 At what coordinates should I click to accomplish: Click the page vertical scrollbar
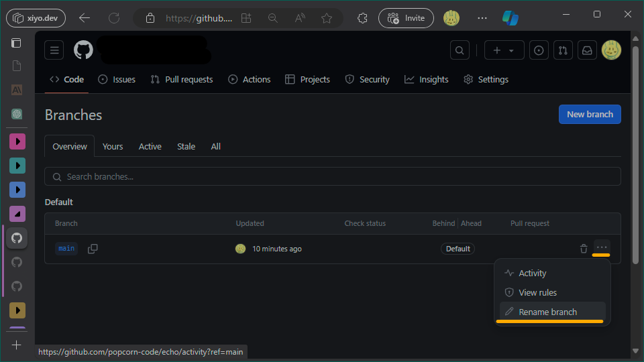(x=635, y=201)
